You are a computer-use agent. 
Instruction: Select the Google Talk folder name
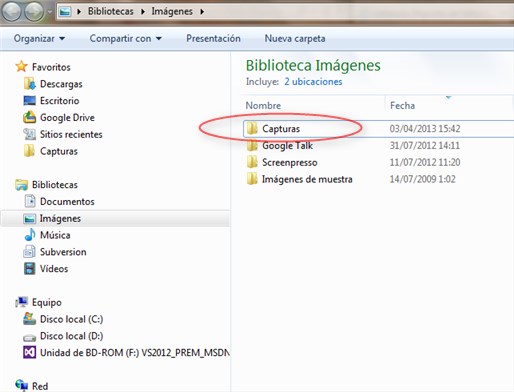click(x=287, y=146)
